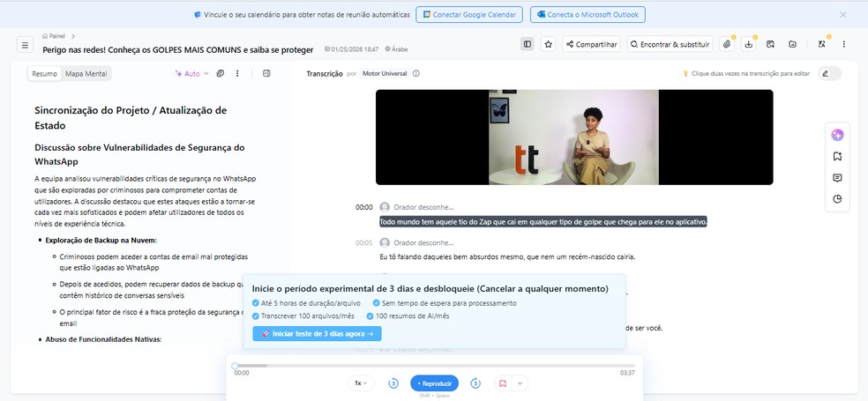Expand the bookmark options chevron
Viewport: 868px width, 401px height.
pyautogui.click(x=520, y=382)
